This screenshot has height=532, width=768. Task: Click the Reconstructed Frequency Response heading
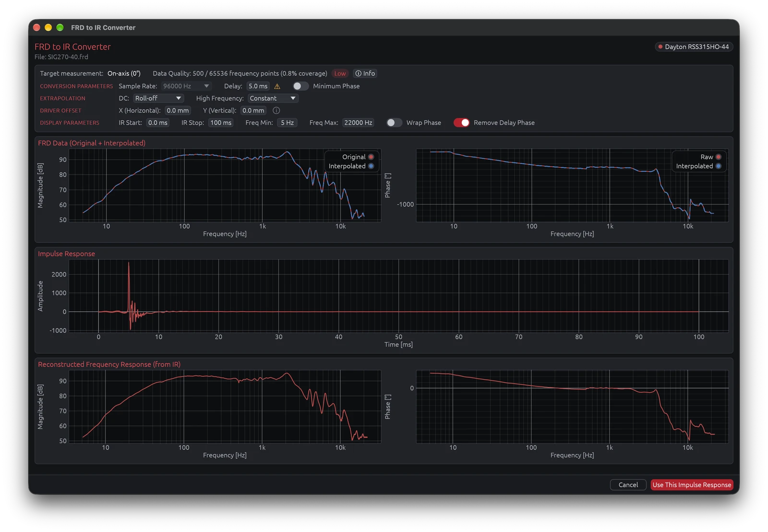[x=109, y=364]
